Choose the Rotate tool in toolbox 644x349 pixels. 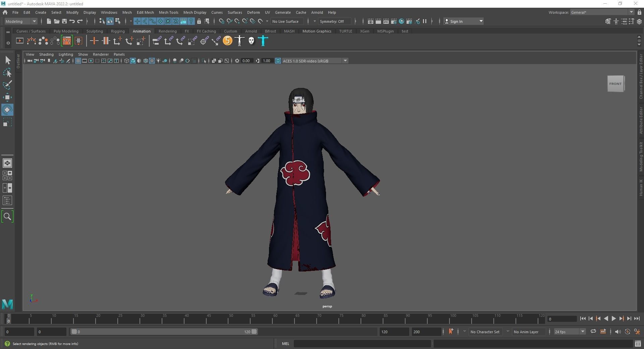[x=7, y=110]
